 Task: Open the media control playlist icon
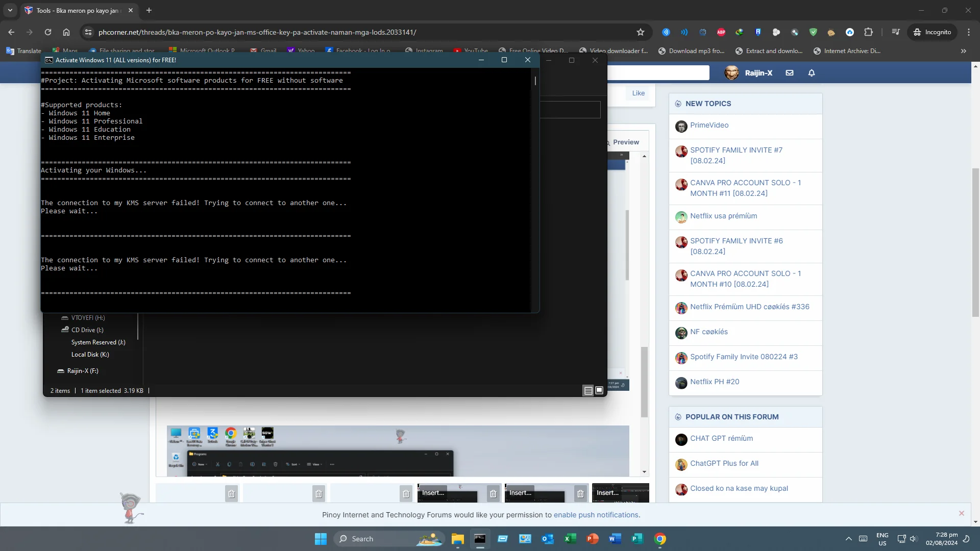pyautogui.click(x=895, y=32)
